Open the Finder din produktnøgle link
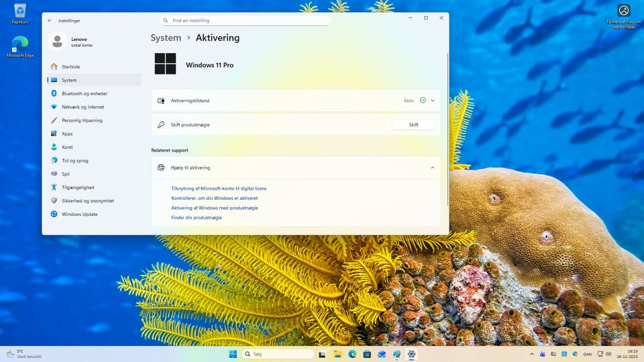This screenshot has width=644, height=362. 197,218
